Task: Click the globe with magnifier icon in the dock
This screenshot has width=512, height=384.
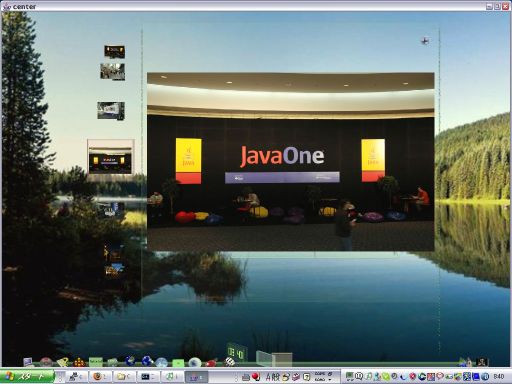Action: 147,361
